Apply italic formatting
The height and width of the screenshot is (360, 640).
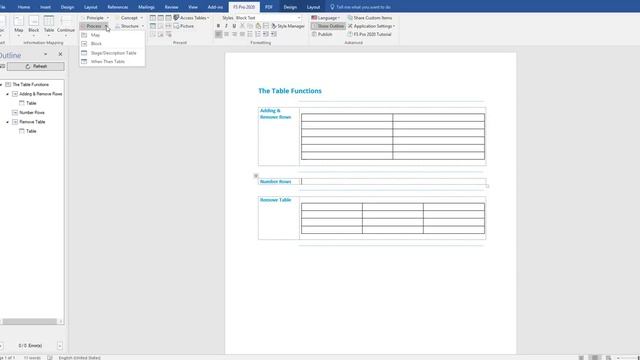pyautogui.click(x=226, y=26)
